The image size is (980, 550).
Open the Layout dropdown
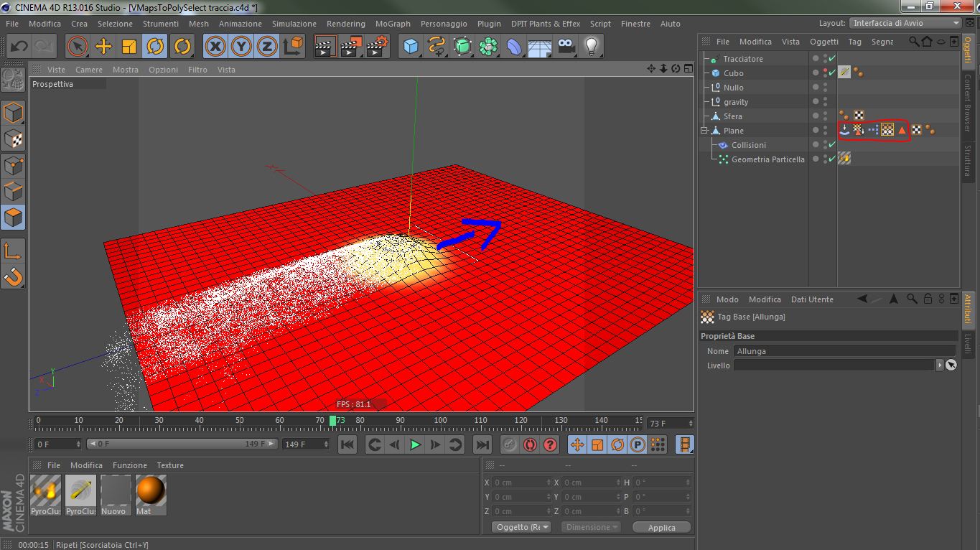point(905,23)
